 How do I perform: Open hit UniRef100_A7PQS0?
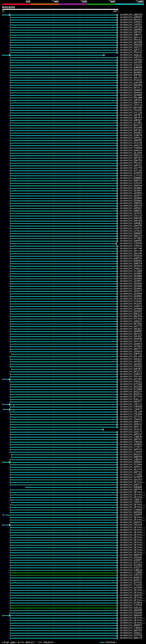click(x=131, y=22)
